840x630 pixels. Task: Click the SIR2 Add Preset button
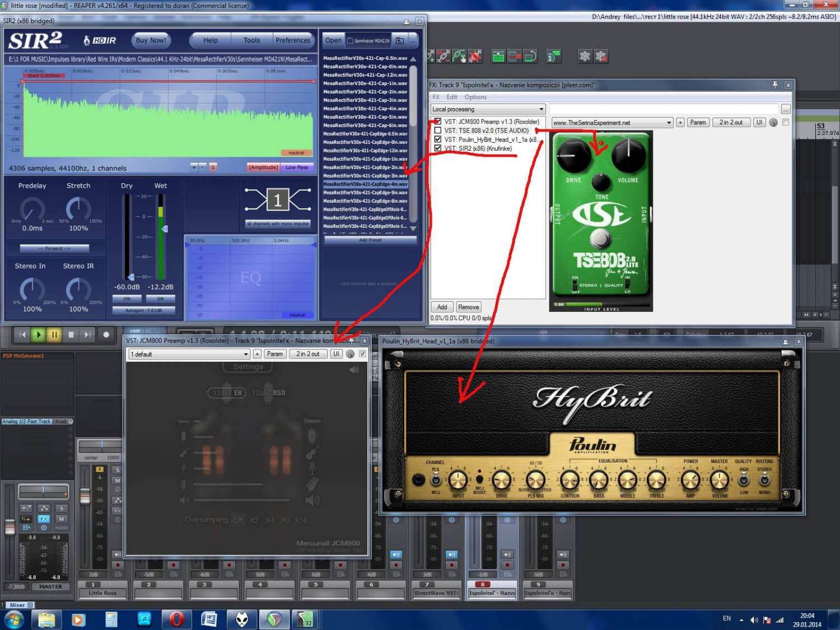[370, 240]
